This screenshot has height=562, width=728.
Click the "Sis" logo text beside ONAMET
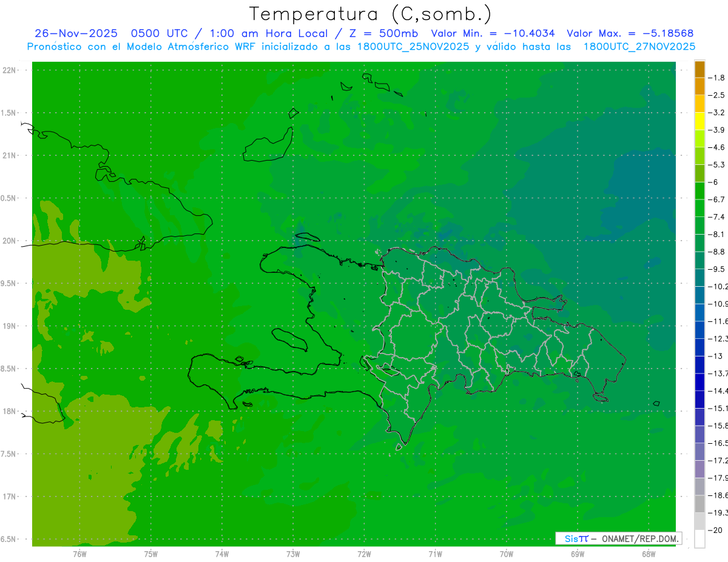(x=571, y=538)
